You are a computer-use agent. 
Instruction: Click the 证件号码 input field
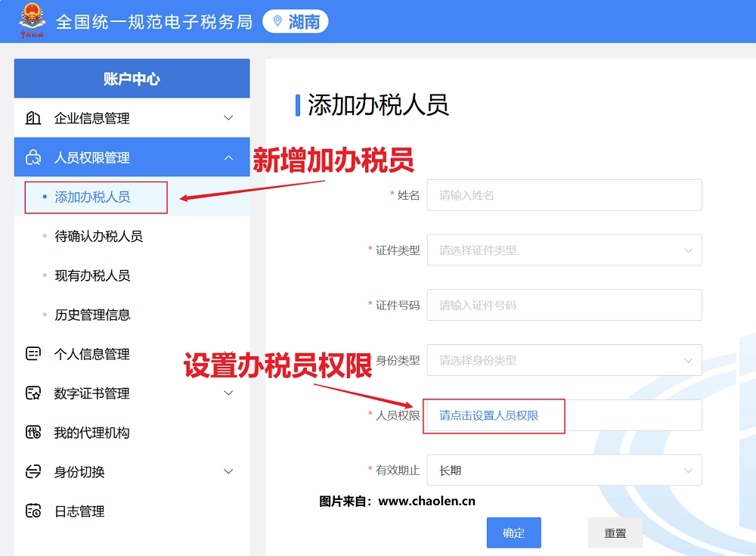[564, 305]
